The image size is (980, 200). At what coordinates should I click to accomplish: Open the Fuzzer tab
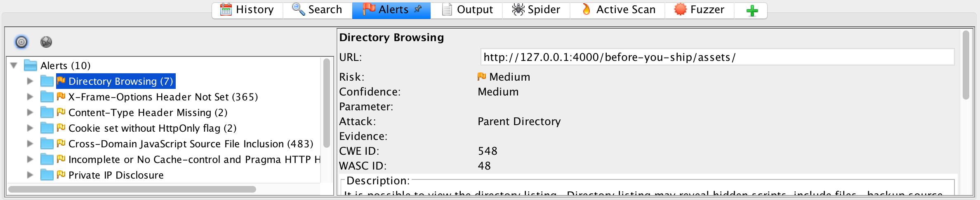tap(700, 10)
